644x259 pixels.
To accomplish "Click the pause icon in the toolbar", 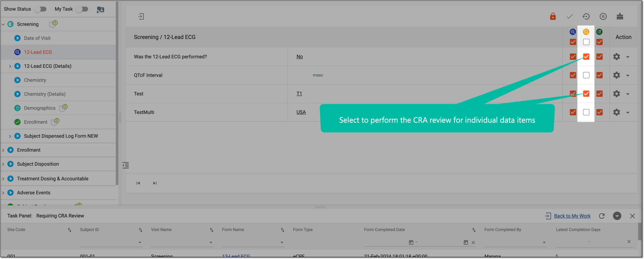I will tap(603, 17).
